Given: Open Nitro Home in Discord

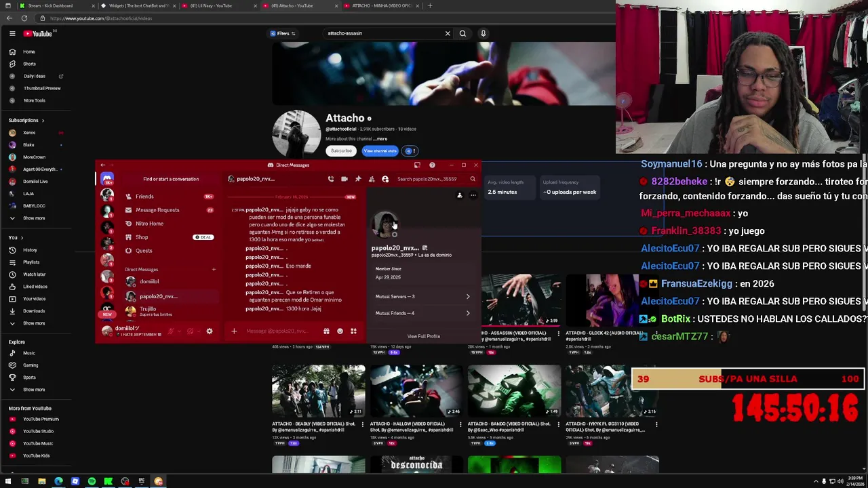Looking at the screenshot, I should tap(170, 224).
